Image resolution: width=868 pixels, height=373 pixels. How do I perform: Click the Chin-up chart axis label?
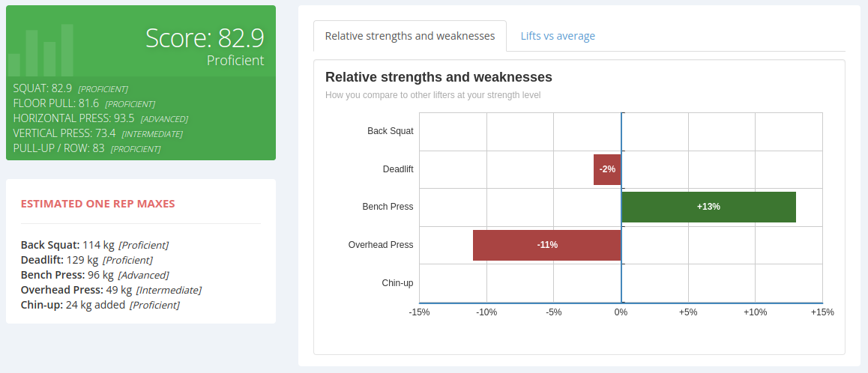397,283
